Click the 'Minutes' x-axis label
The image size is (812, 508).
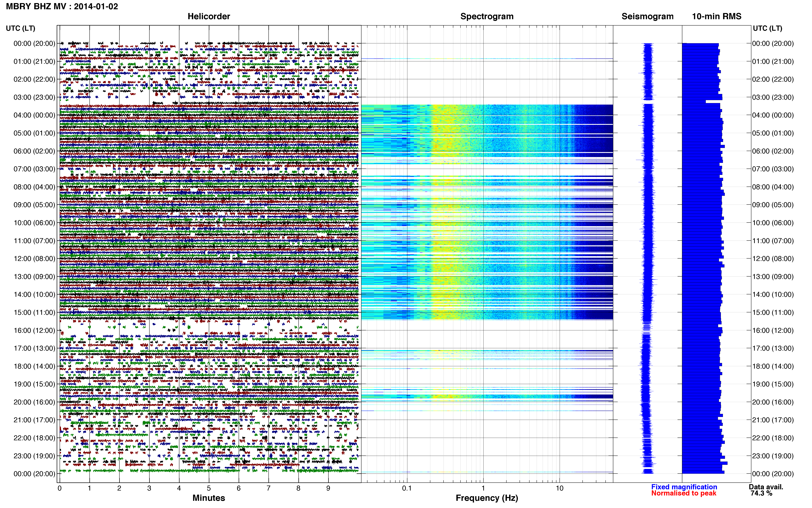coord(209,498)
